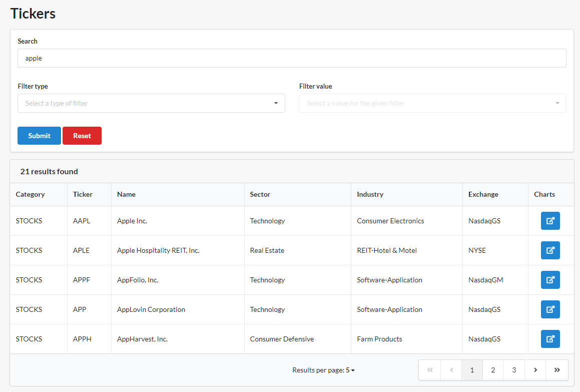Change the Results per page setting
The width and height of the screenshot is (580, 392).
pyautogui.click(x=323, y=370)
